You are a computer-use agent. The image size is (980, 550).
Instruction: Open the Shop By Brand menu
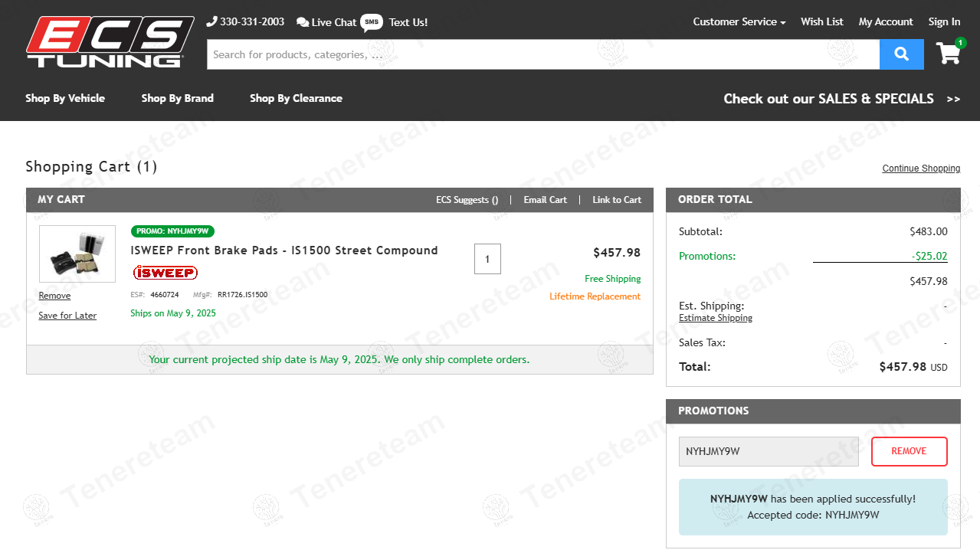(177, 98)
